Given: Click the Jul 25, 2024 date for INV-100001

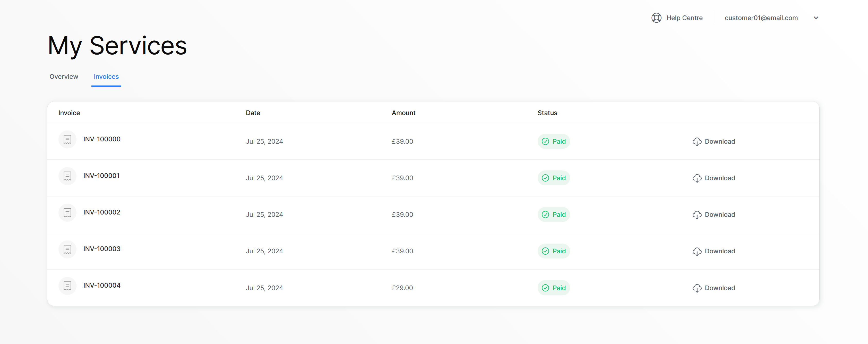Looking at the screenshot, I should [264, 178].
